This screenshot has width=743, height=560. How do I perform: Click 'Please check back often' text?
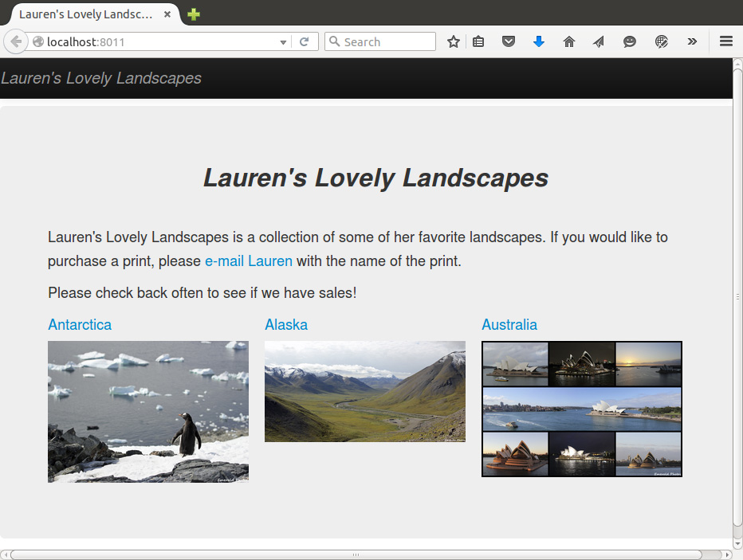tap(202, 293)
